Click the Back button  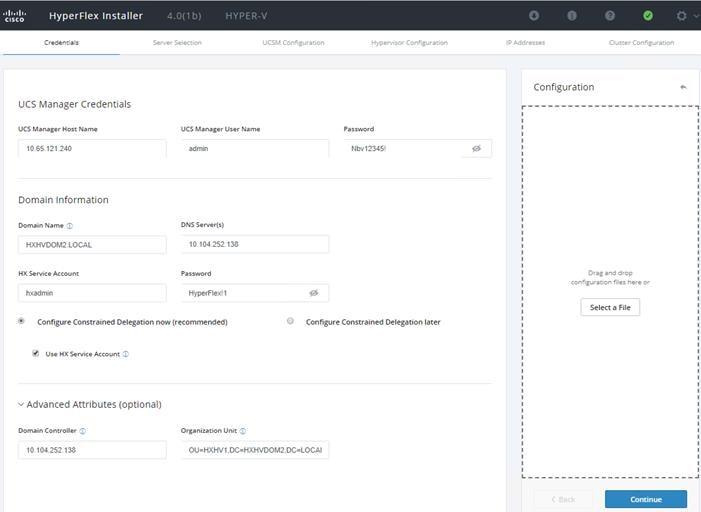coord(563,499)
